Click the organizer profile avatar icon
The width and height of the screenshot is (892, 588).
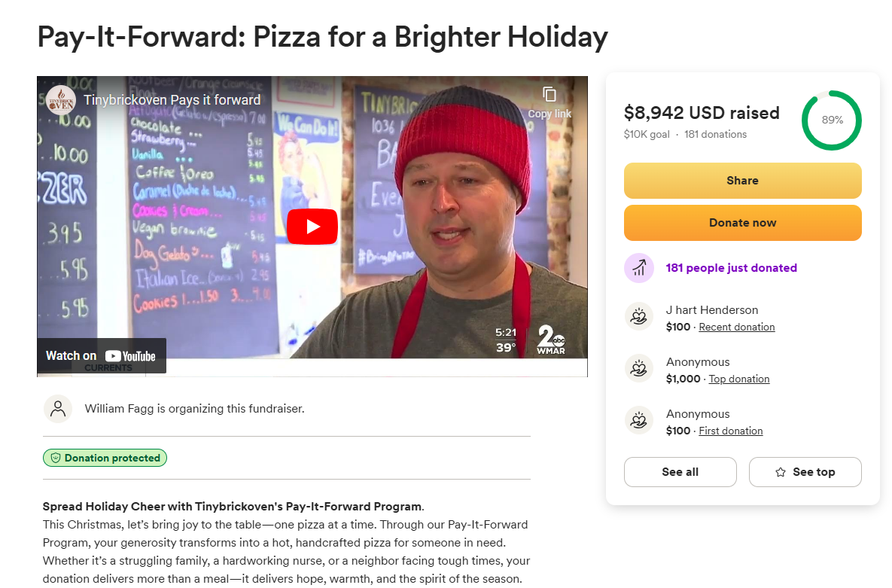click(58, 409)
